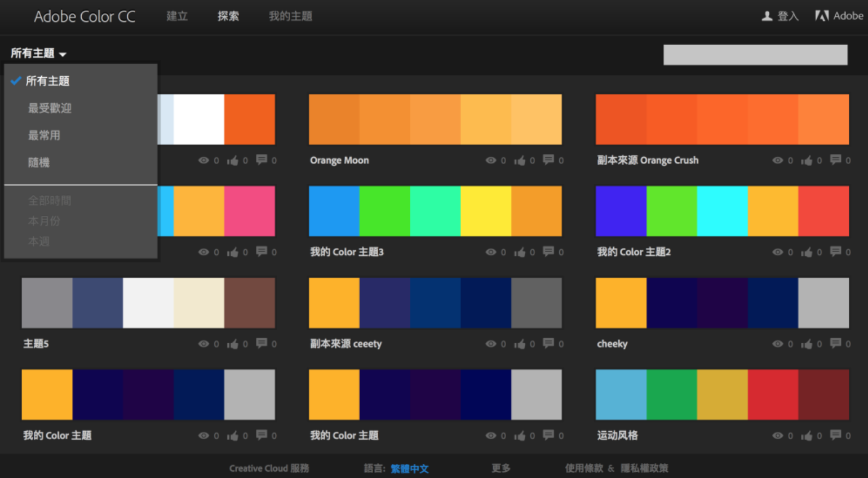Viewport: 868px width, 478px height.
Task: Like the cheeky theme
Action: (x=807, y=344)
